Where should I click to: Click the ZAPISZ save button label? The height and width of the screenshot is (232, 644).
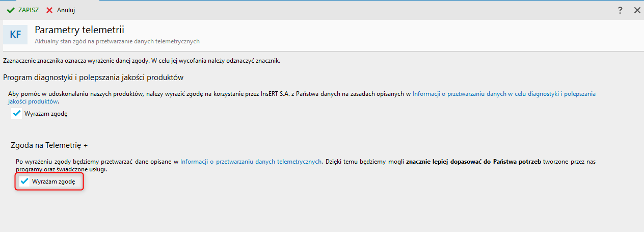(29, 10)
